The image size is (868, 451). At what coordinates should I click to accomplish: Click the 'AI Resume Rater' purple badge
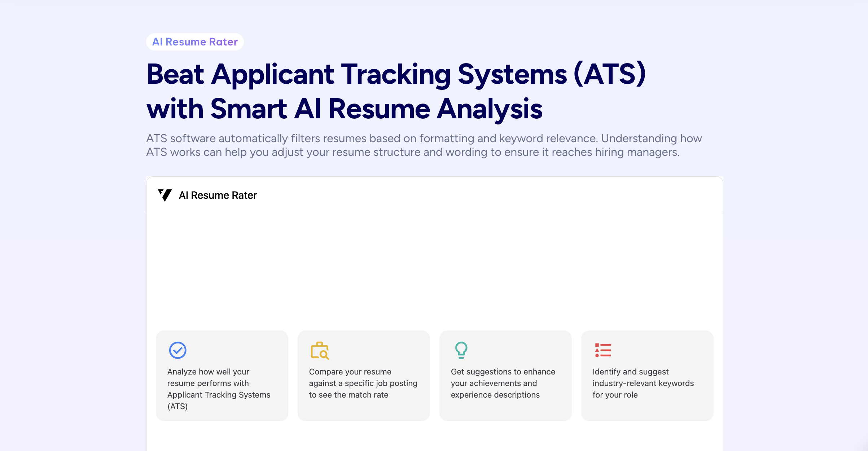(195, 42)
